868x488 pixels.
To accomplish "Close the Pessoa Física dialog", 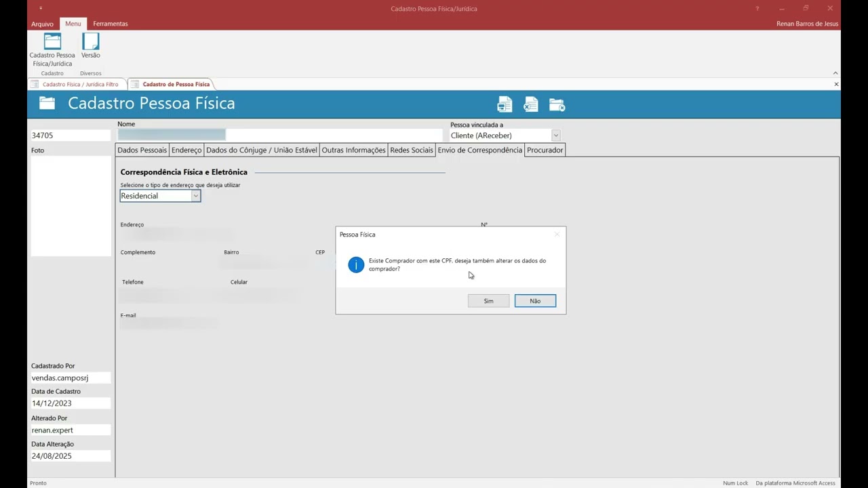I will [x=557, y=235].
